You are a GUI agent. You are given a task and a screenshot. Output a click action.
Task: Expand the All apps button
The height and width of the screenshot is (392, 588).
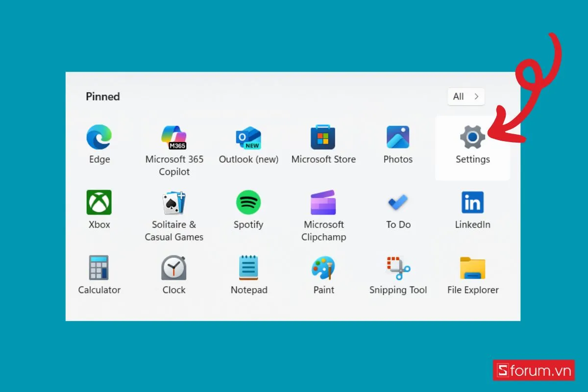pos(465,97)
